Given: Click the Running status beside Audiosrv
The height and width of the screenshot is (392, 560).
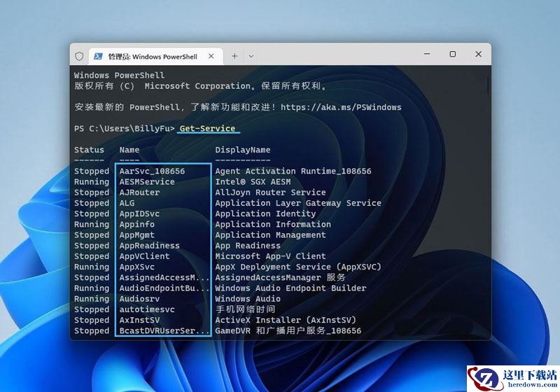Looking at the screenshot, I should tap(92, 299).
